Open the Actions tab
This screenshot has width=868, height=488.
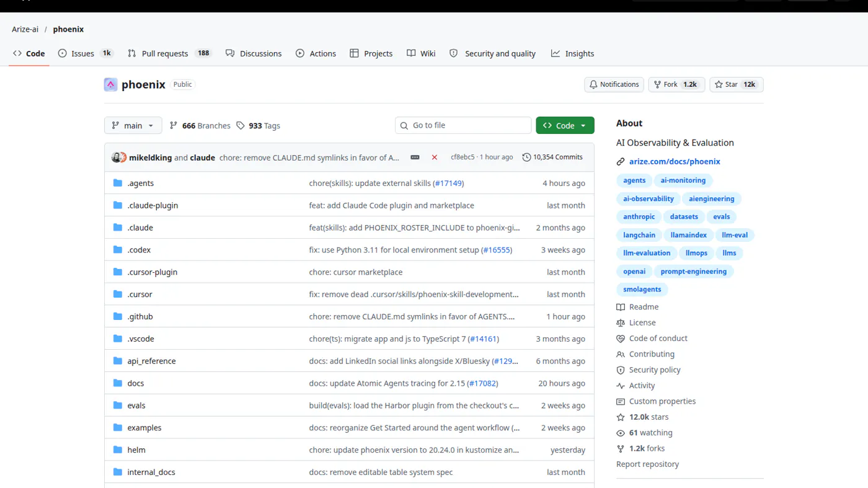(316, 53)
